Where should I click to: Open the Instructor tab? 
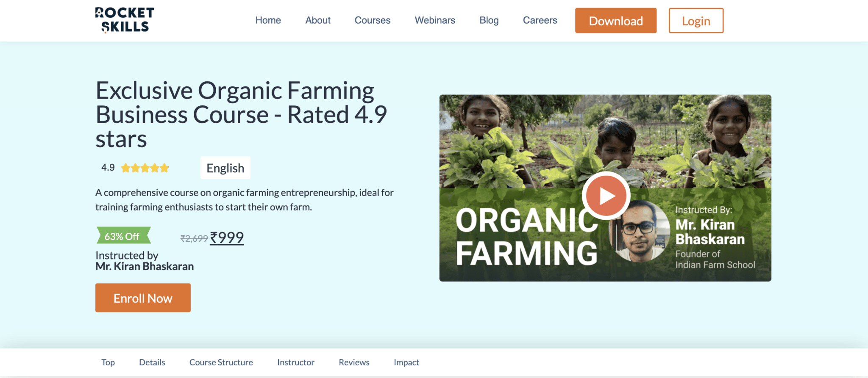(x=296, y=362)
